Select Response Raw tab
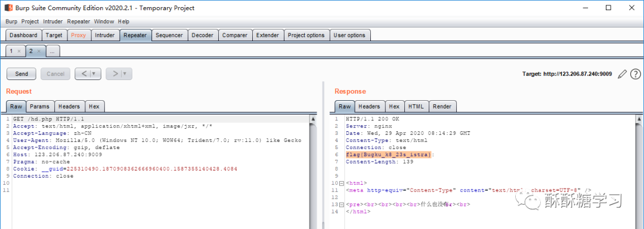The height and width of the screenshot is (229, 644). (345, 106)
